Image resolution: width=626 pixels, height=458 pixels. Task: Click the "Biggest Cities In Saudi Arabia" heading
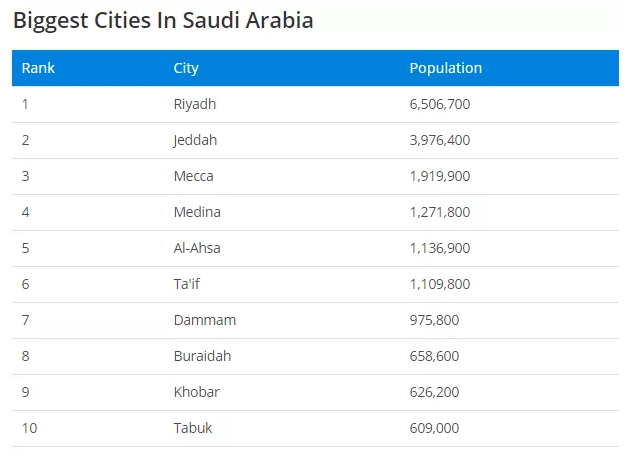(163, 20)
